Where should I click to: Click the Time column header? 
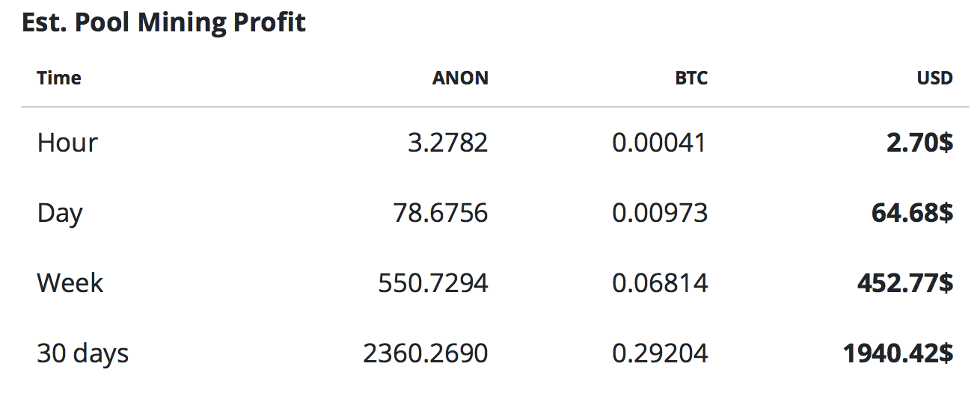(59, 78)
